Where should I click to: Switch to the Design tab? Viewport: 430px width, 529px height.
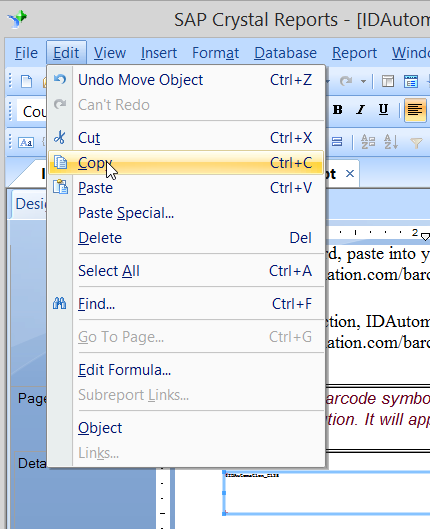point(30,204)
